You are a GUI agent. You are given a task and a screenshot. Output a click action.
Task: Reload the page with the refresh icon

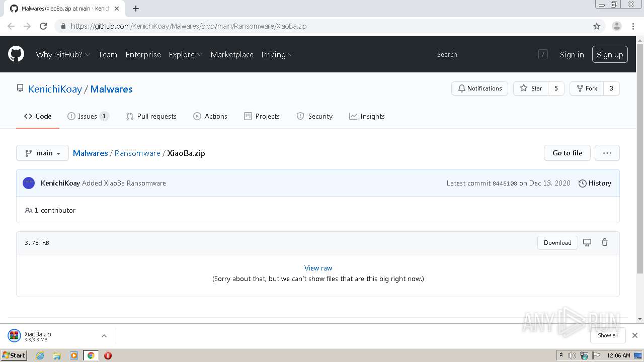43,26
